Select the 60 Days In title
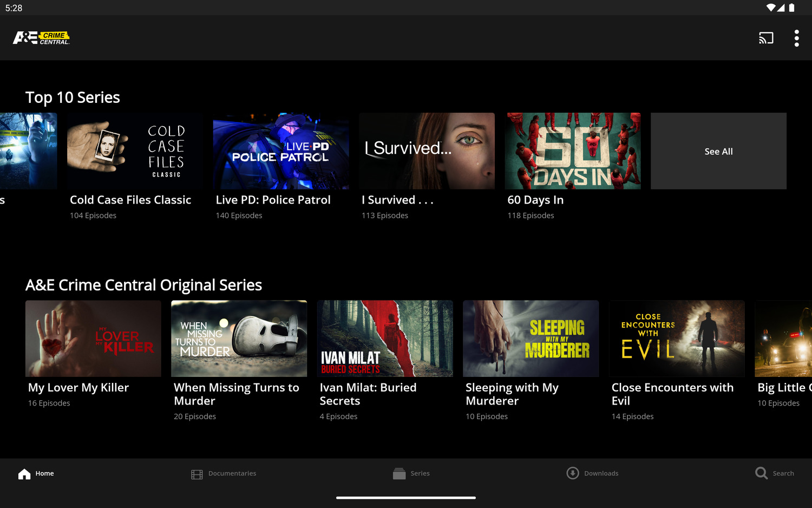Viewport: 812px width, 508px height. 535,200
